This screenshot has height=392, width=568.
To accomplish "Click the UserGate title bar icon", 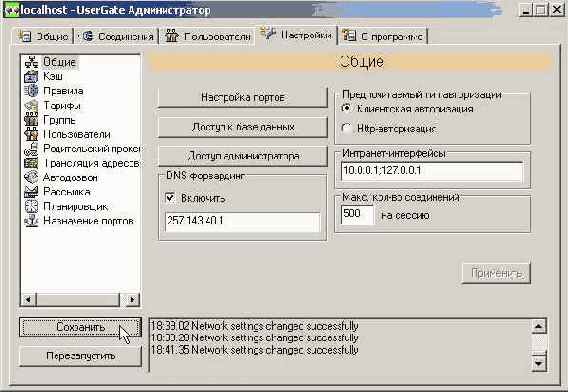I will pos(12,10).
